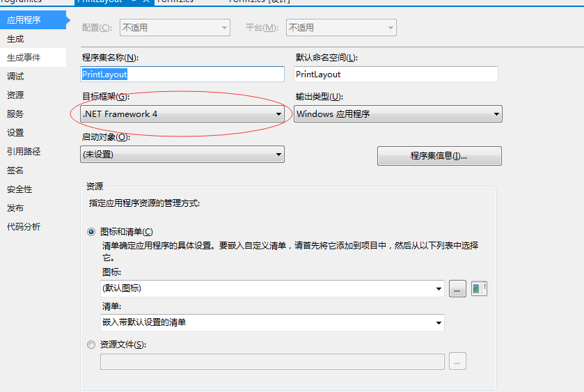This screenshot has width=584, height=392.
Task: Select the 发布 side tab
Action: click(x=33, y=208)
